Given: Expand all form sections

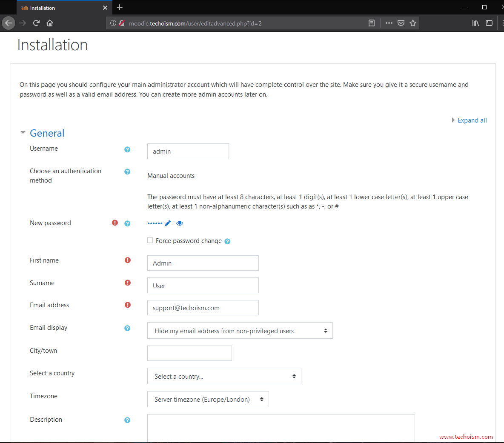Looking at the screenshot, I should tap(472, 120).
